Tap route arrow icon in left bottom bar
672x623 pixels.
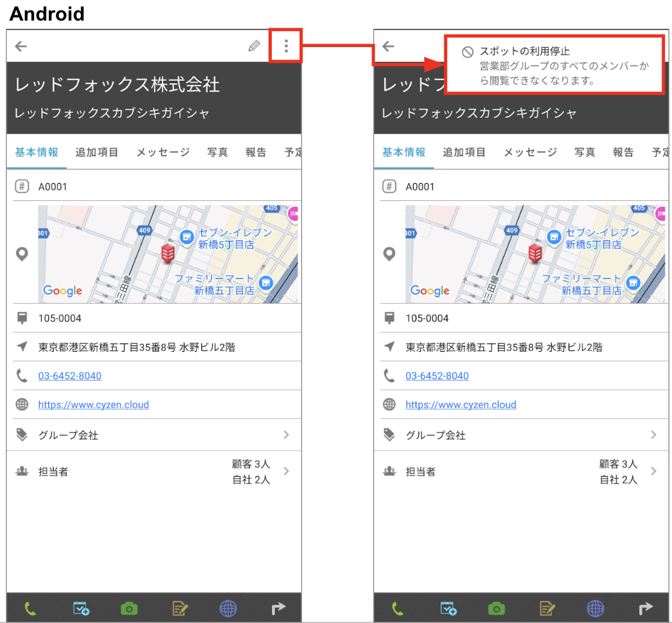point(278,608)
